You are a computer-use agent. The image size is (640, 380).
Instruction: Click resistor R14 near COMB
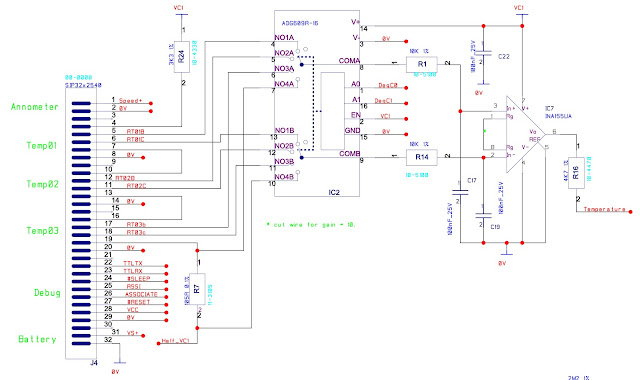pos(422,157)
